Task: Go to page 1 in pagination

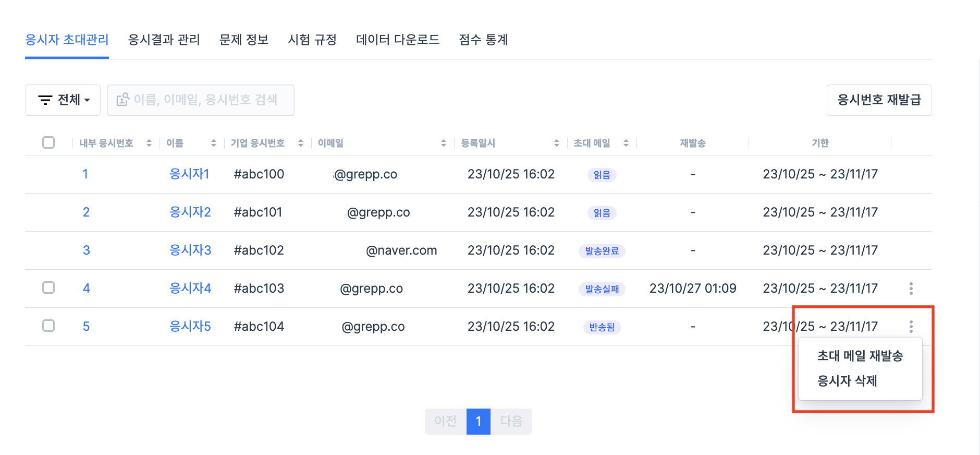Action: 478,421
